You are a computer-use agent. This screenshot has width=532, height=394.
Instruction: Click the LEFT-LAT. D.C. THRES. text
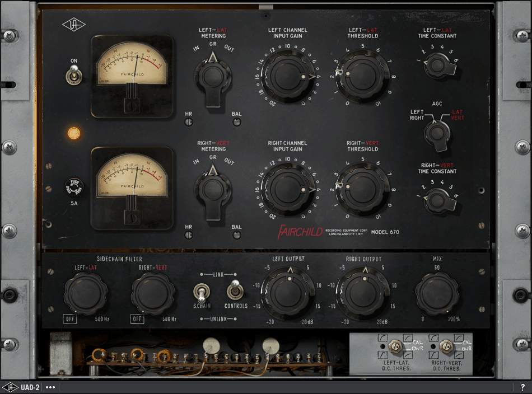click(396, 365)
